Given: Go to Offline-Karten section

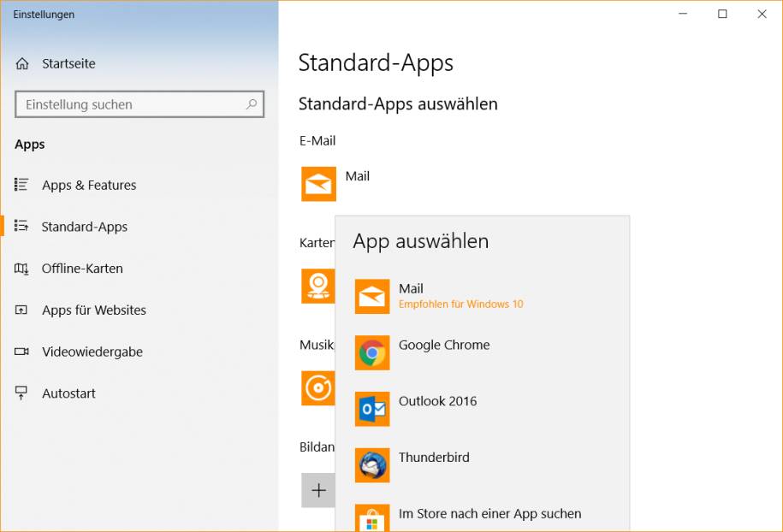Looking at the screenshot, I should tap(82, 269).
